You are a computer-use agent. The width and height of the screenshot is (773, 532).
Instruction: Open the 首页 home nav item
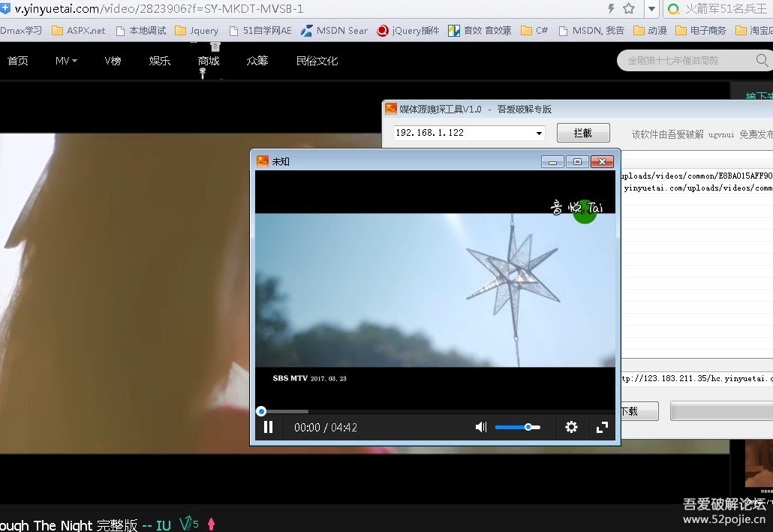tap(18, 61)
